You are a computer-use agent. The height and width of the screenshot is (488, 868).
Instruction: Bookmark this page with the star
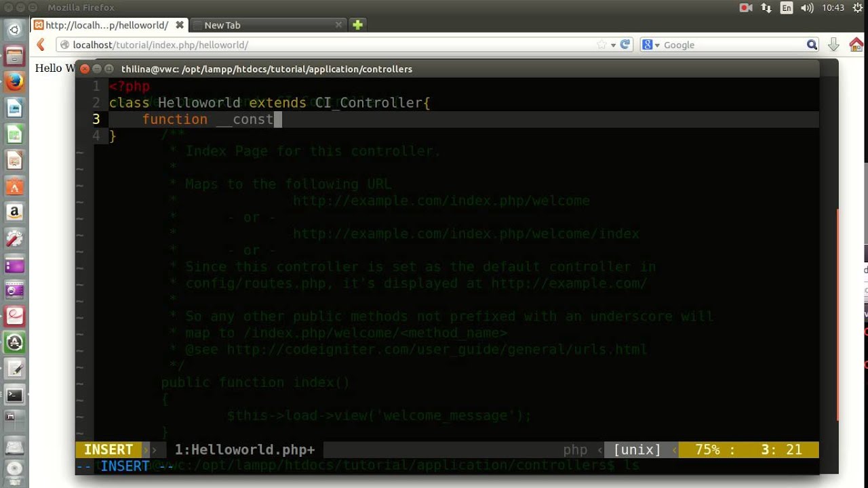pos(601,45)
